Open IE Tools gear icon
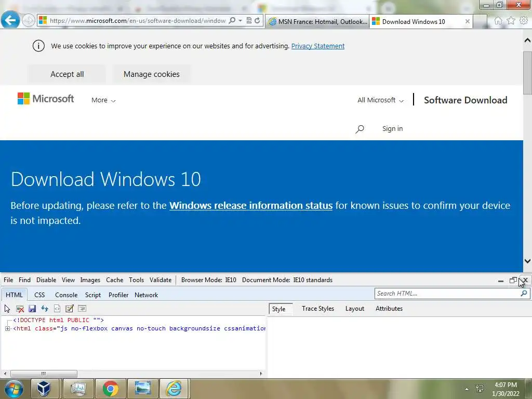532x399 pixels. [524, 21]
